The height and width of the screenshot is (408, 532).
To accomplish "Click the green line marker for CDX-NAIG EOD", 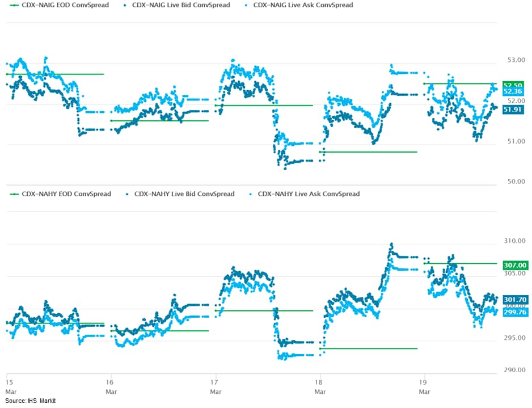I will [12, 5].
